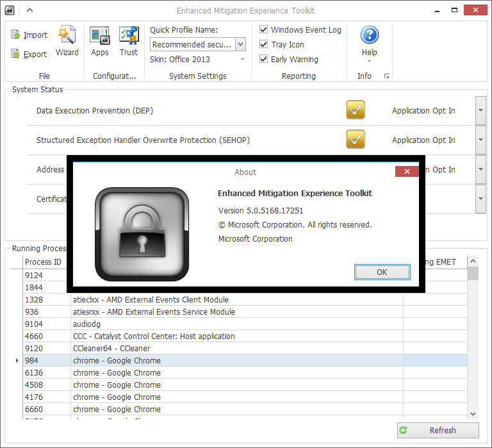Click Microsoft Corporation copyright text

pyautogui.click(x=295, y=225)
